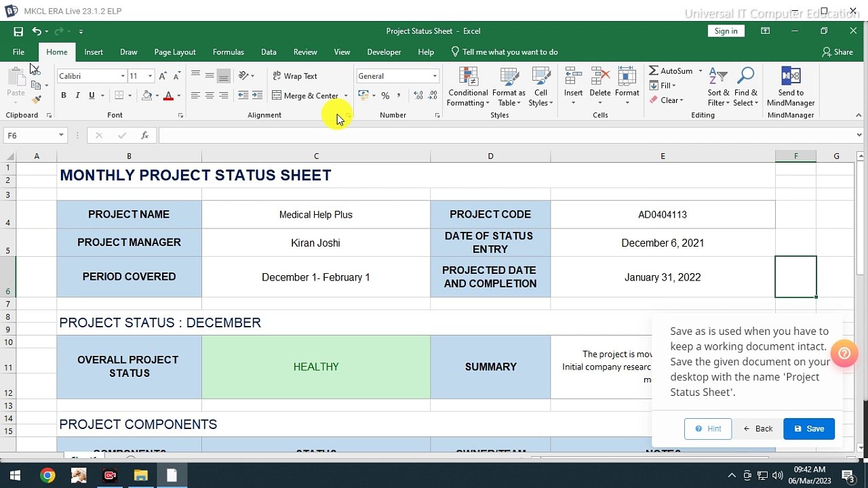This screenshot has height=488, width=868.
Task: Toggle Bold formatting
Action: 64,96
